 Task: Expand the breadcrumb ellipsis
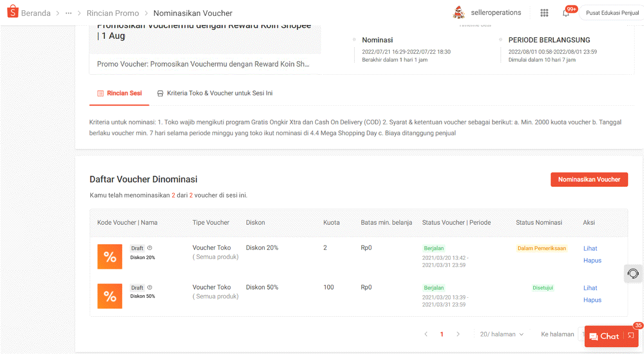tap(68, 13)
